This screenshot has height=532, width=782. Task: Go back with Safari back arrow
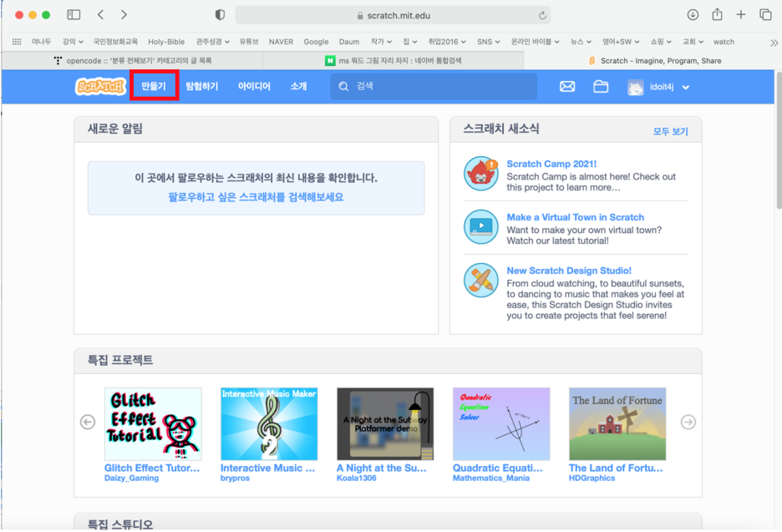101,15
